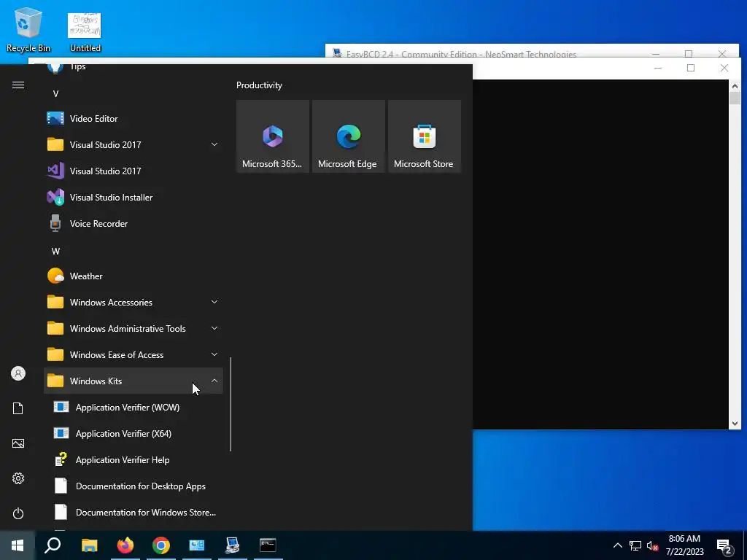Image resolution: width=747 pixels, height=560 pixels.
Task: Jump to letter V section header
Action: point(55,94)
